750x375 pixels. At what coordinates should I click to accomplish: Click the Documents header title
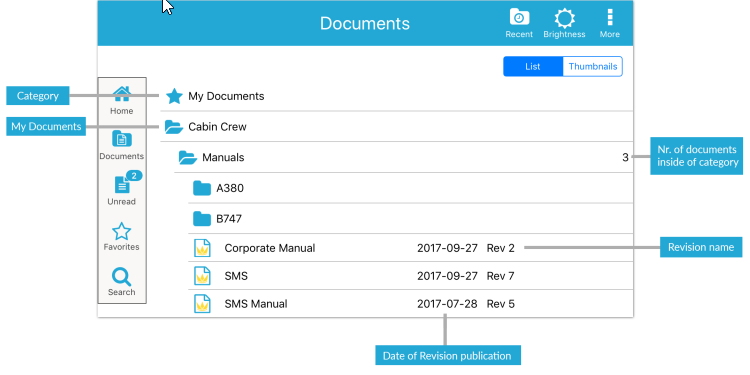click(365, 23)
